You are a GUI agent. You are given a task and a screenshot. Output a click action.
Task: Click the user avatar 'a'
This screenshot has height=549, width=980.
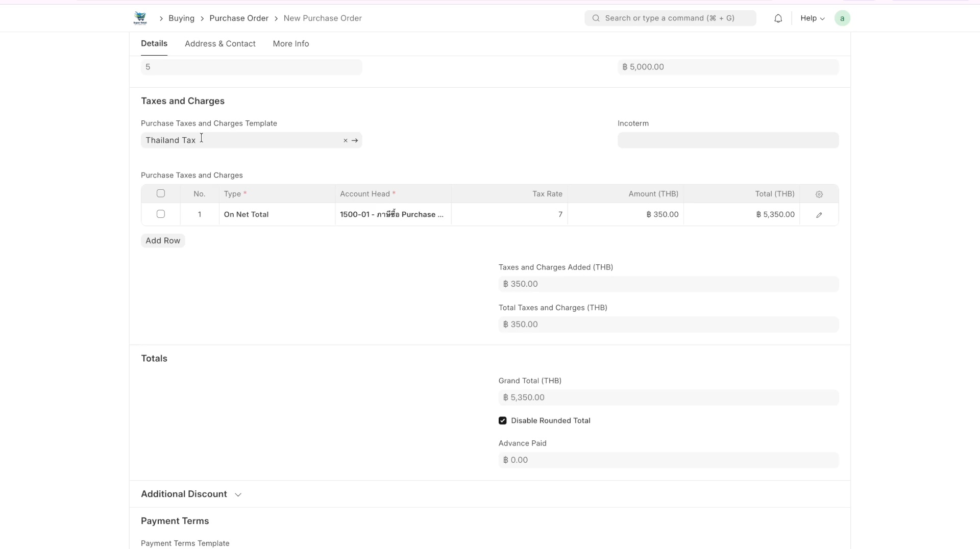point(842,18)
